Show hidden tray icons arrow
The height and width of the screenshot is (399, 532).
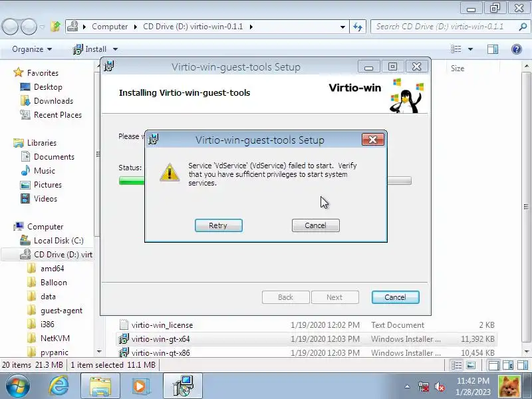tap(407, 386)
